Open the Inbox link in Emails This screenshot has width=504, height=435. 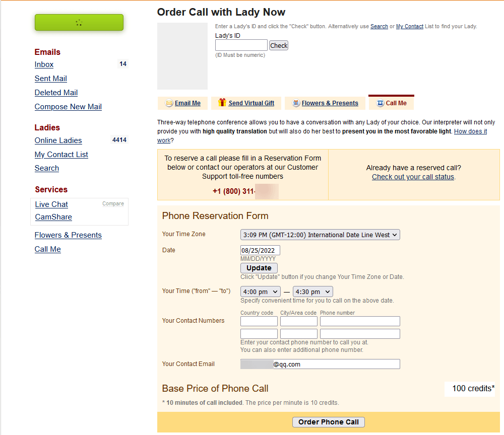[x=44, y=64]
